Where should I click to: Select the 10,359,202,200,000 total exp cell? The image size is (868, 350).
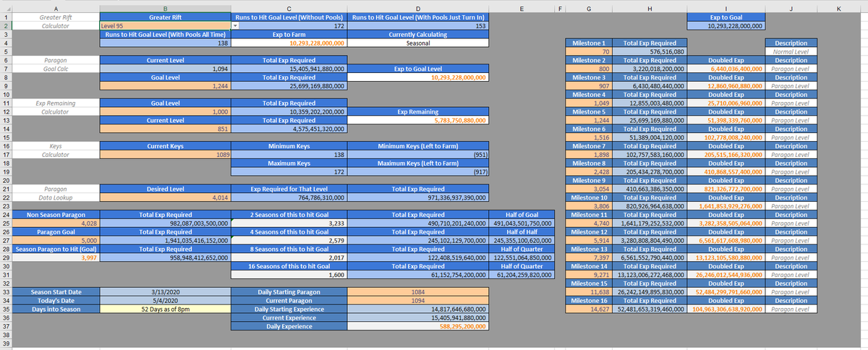tap(289, 112)
